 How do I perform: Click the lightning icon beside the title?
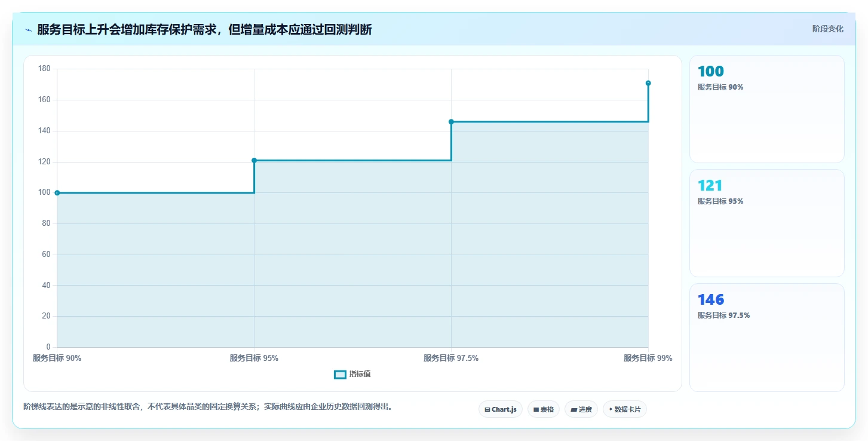pos(28,30)
